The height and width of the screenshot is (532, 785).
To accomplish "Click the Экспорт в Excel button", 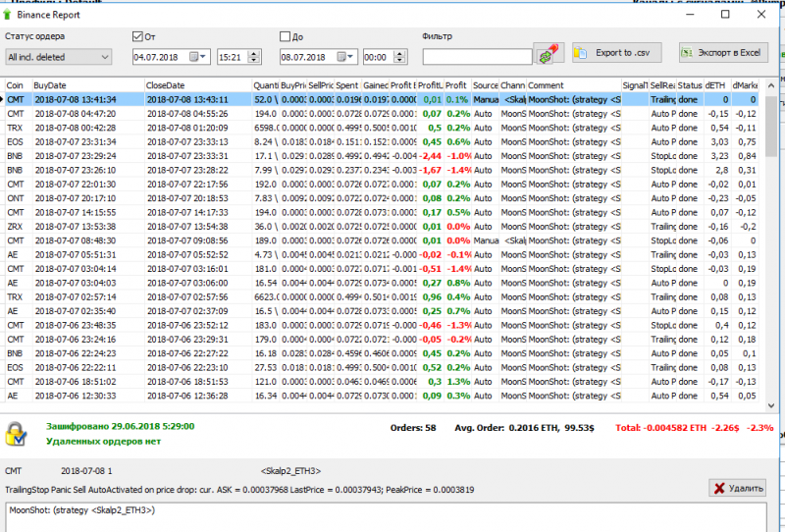I will 723,53.
